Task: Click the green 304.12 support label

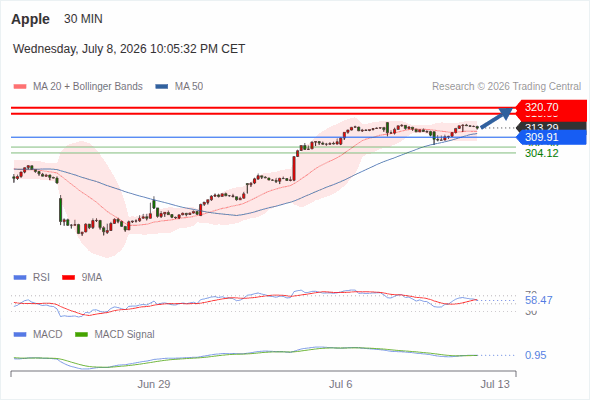Action: (x=542, y=153)
